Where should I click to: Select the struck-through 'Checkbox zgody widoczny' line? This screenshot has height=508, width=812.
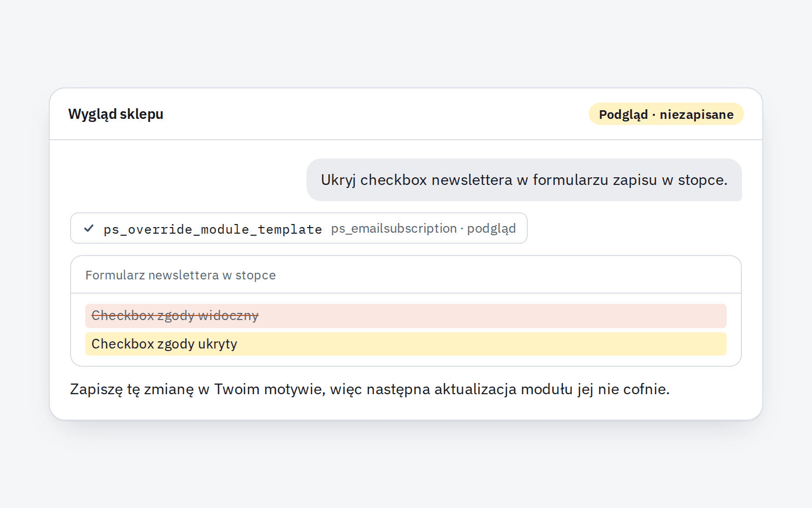point(405,315)
